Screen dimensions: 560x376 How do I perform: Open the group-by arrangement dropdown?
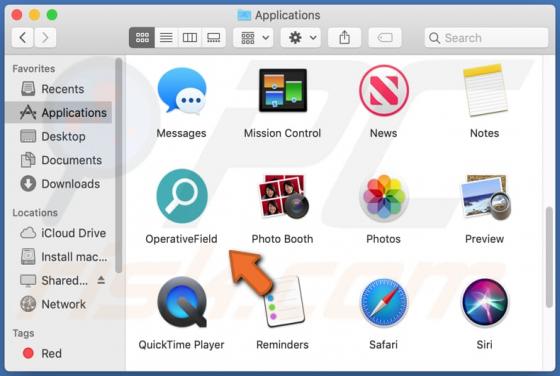pyautogui.click(x=254, y=37)
